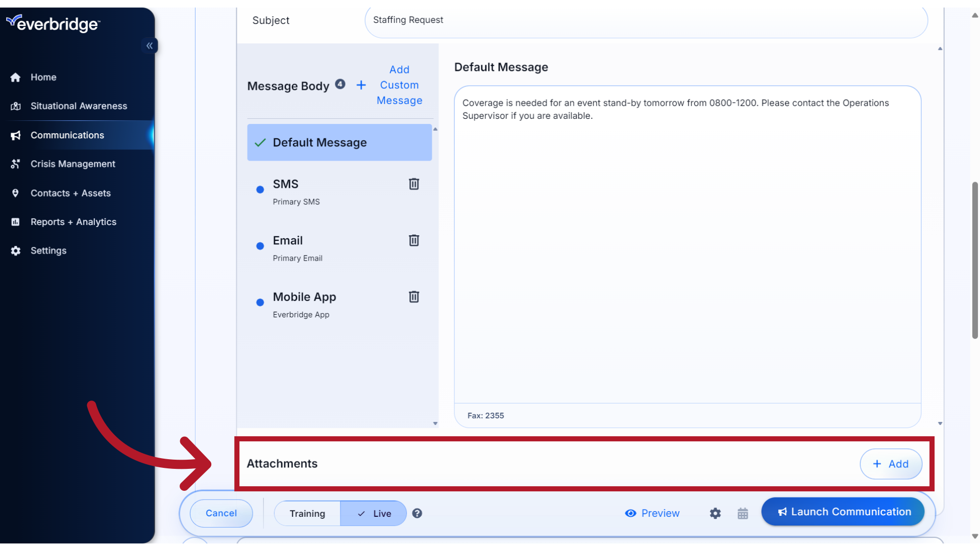Click the Subject input field
Viewport: 980px width, 551px height.
(x=646, y=20)
